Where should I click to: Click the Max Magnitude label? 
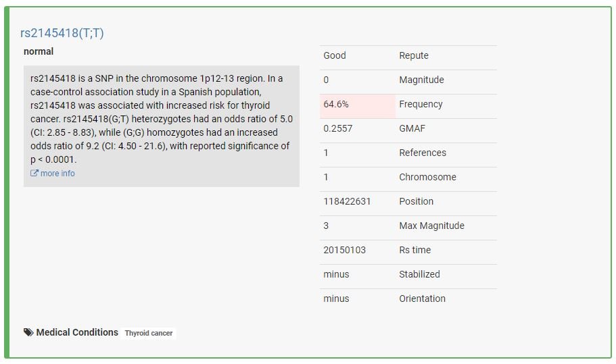431,226
